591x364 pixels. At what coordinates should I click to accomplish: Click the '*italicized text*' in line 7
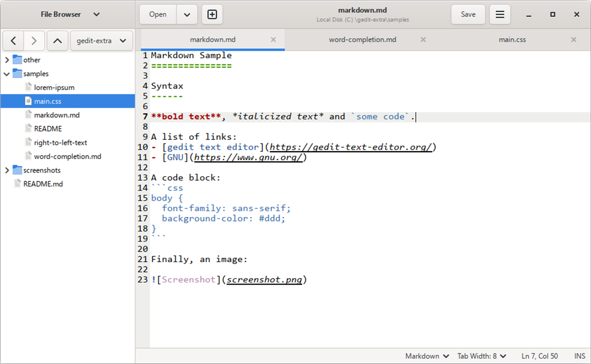(x=278, y=117)
